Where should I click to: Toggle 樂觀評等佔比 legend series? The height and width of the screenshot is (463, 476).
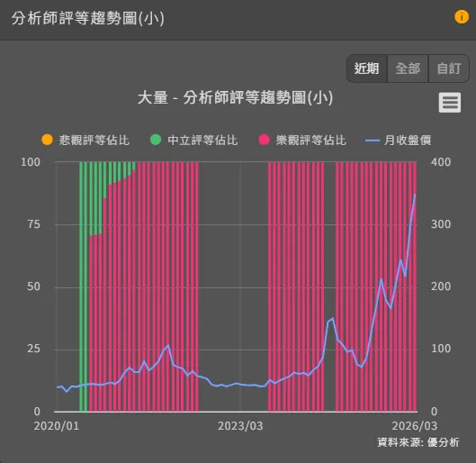click(302, 140)
